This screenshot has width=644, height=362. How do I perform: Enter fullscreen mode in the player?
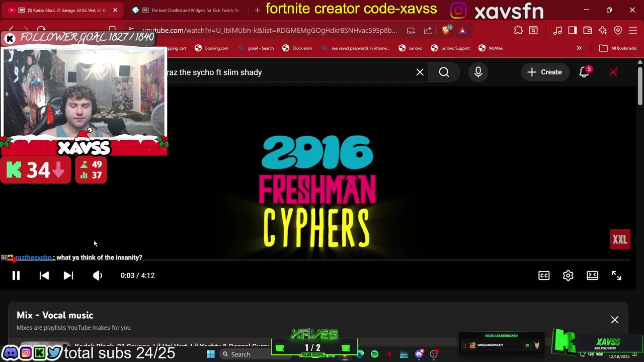click(x=616, y=276)
